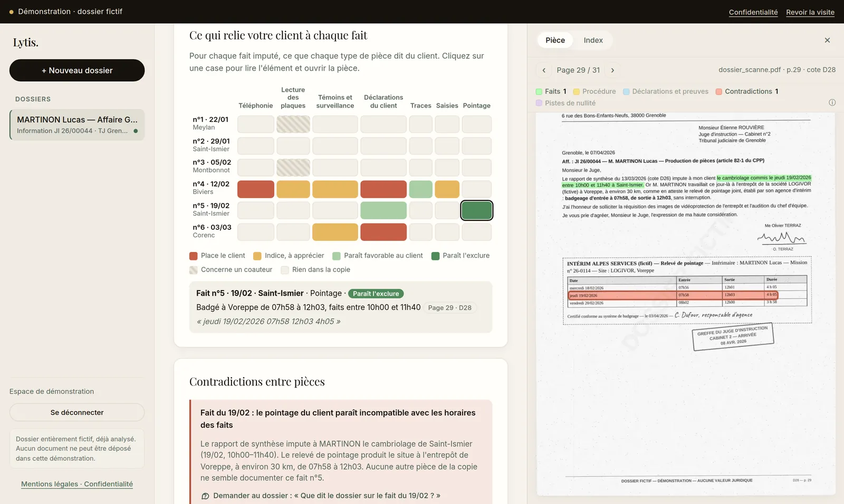The image size is (844, 504).
Task: Click the red-highlighted jeudi 19/02/2026 row in the document
Action: point(673,295)
